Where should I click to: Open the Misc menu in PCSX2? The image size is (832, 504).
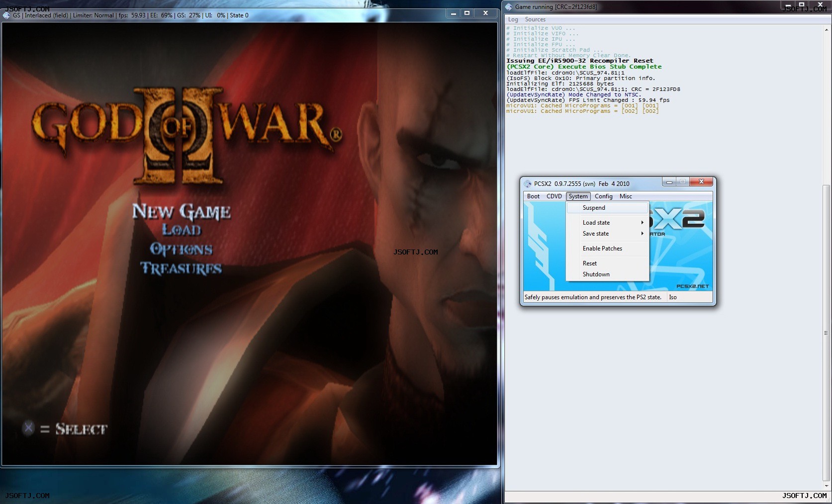(x=626, y=196)
